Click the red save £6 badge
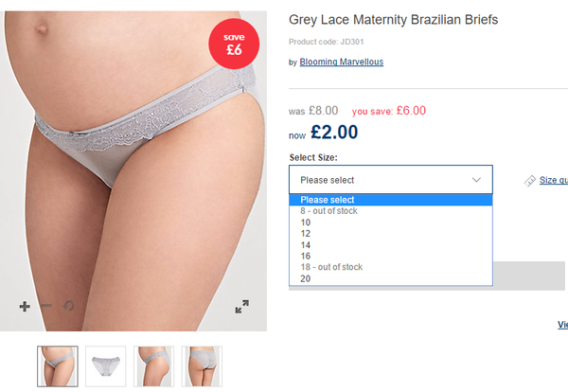 point(234,44)
